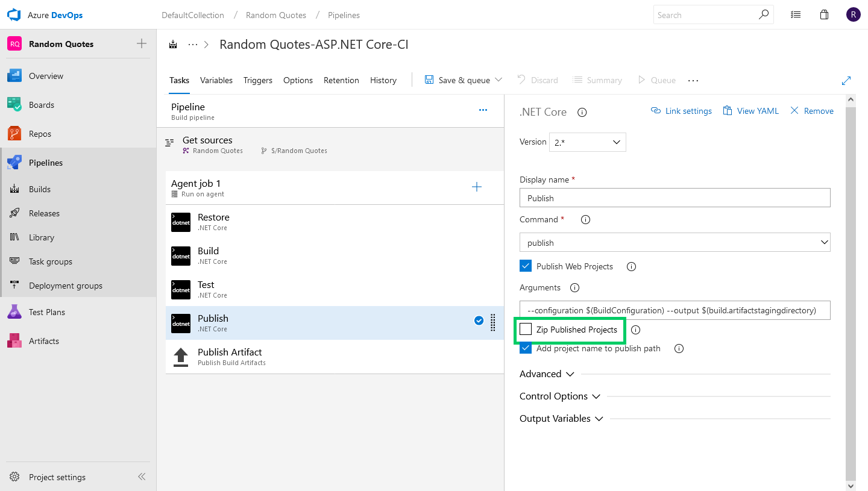Open the Artifacts sidebar icon
The image size is (868, 491).
pyautogui.click(x=14, y=341)
